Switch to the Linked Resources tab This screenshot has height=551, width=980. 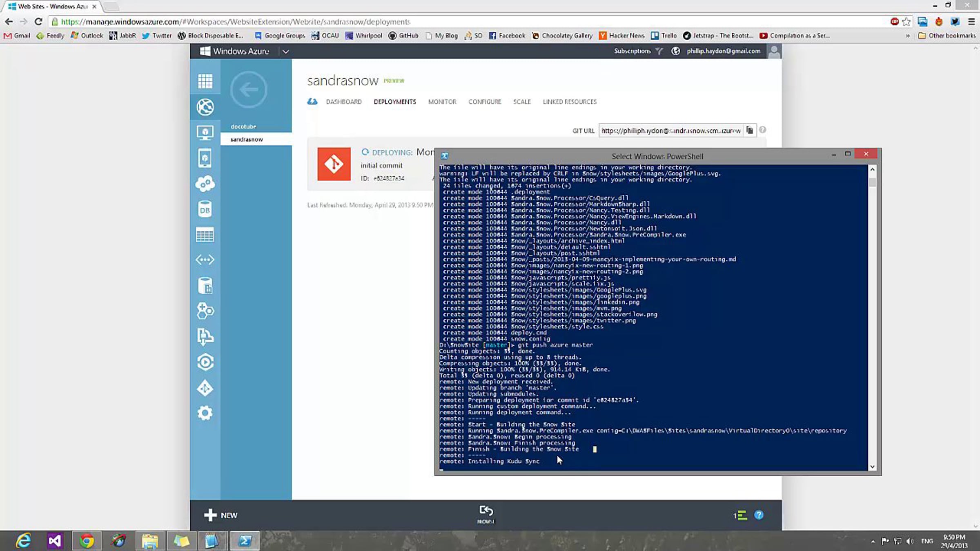pos(570,102)
